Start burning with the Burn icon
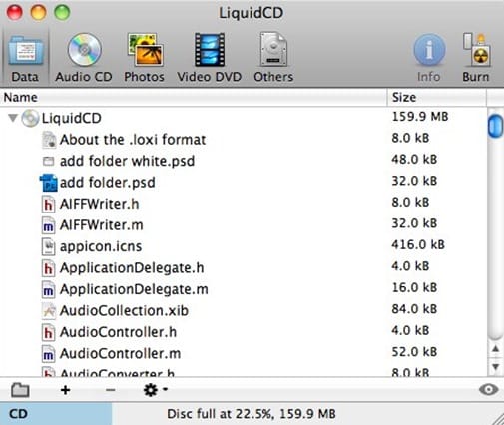This screenshot has width=504, height=425. (476, 50)
